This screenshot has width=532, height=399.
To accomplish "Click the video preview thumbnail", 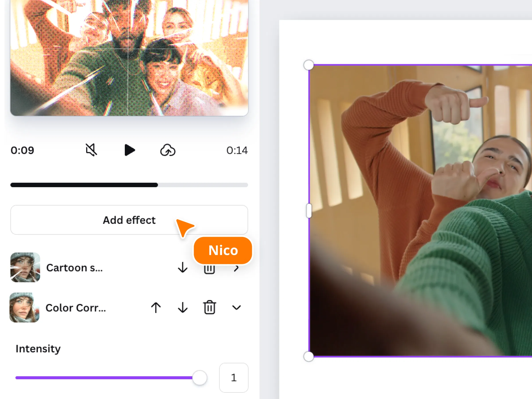I will coord(129,58).
